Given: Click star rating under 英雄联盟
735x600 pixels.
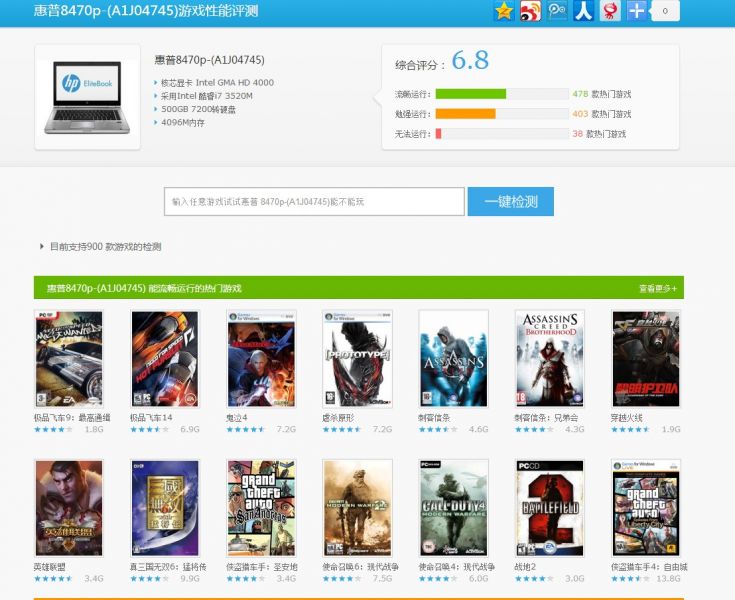Looking at the screenshot, I should (53, 578).
